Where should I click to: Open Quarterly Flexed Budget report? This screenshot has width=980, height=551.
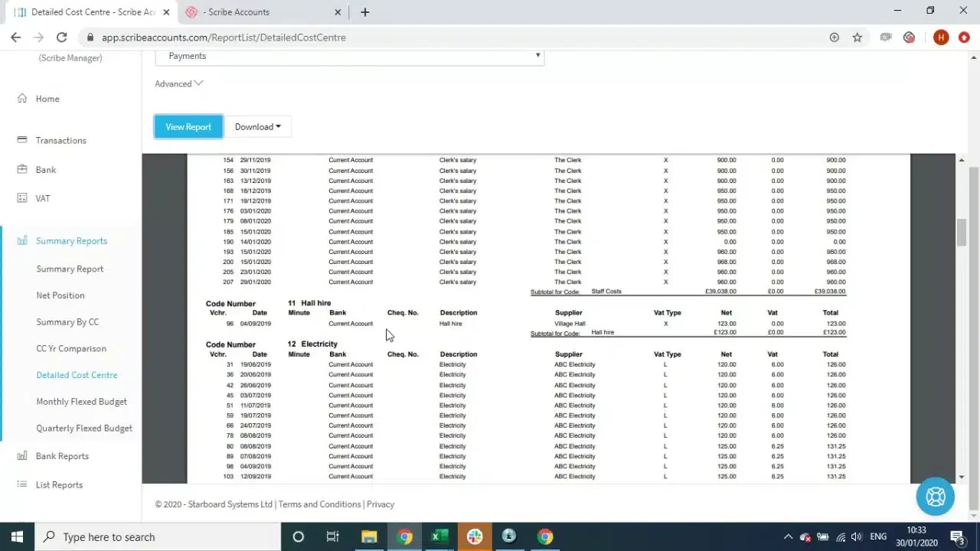point(84,428)
